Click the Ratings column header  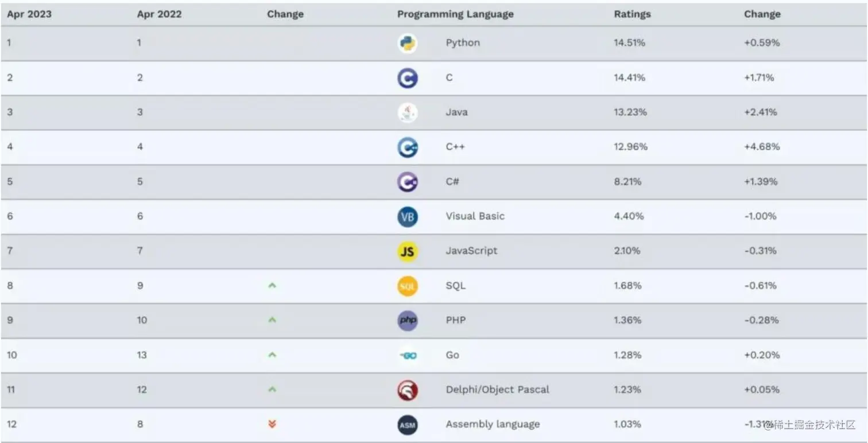[x=632, y=14]
